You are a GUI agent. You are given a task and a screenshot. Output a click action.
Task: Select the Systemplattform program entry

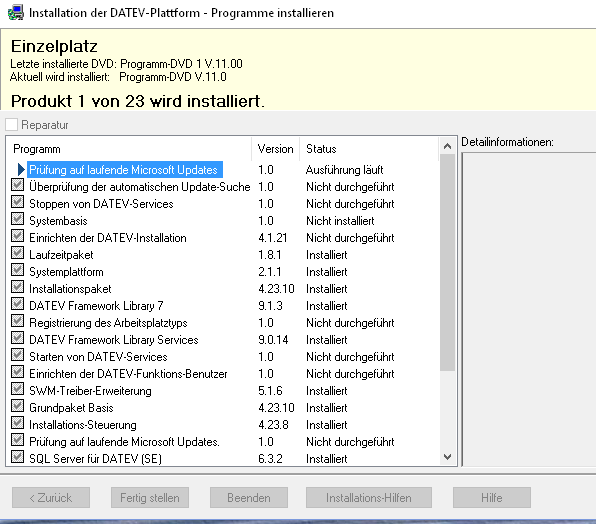[66, 272]
